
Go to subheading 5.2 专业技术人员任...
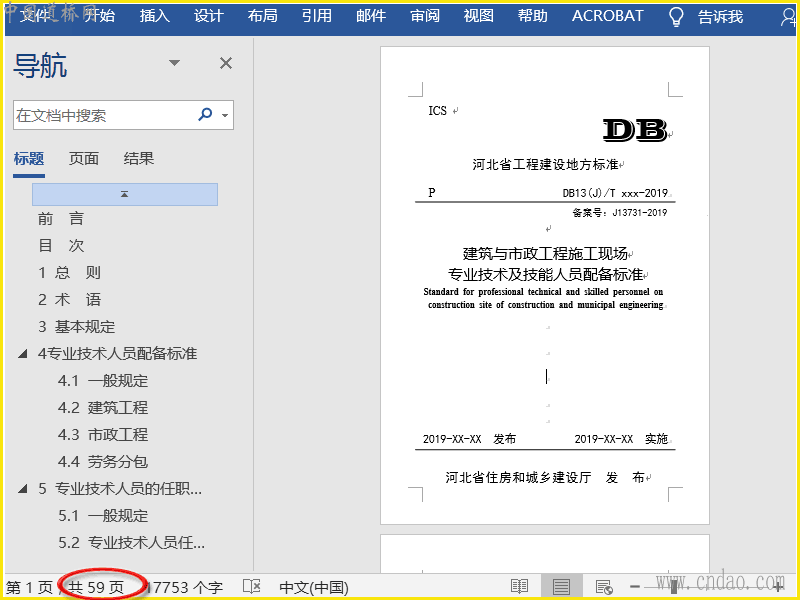click(131, 542)
